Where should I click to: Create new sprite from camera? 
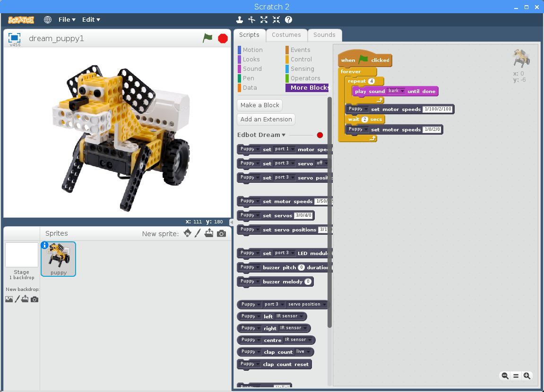[221, 234]
